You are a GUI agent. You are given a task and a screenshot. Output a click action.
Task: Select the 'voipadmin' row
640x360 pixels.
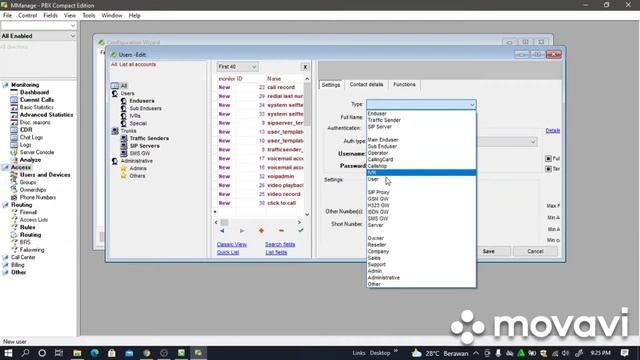tap(260, 176)
